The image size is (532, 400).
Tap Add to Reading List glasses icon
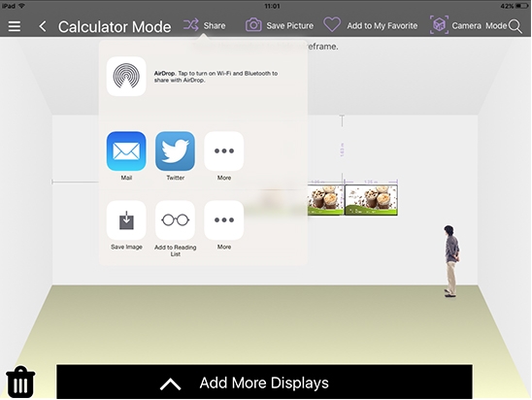pyautogui.click(x=175, y=220)
